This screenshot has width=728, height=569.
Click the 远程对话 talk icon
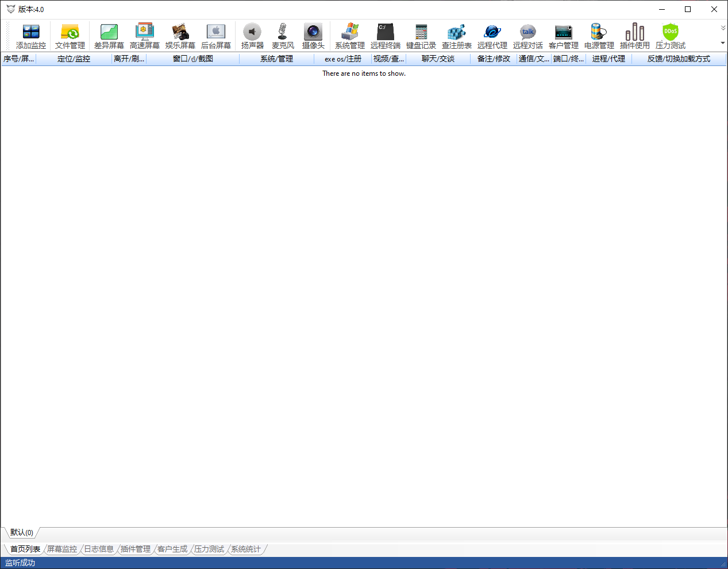click(x=528, y=36)
